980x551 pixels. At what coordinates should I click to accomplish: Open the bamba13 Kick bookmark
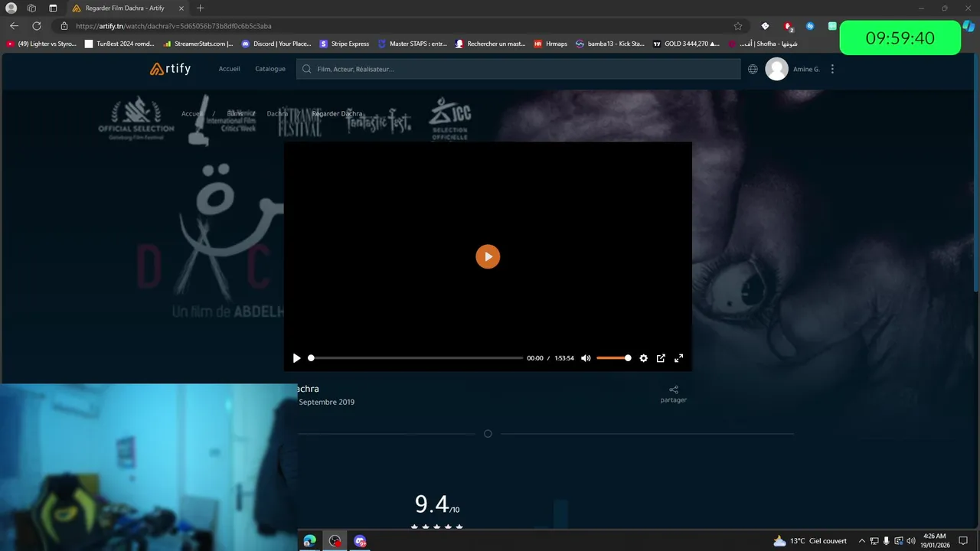pyautogui.click(x=610, y=44)
